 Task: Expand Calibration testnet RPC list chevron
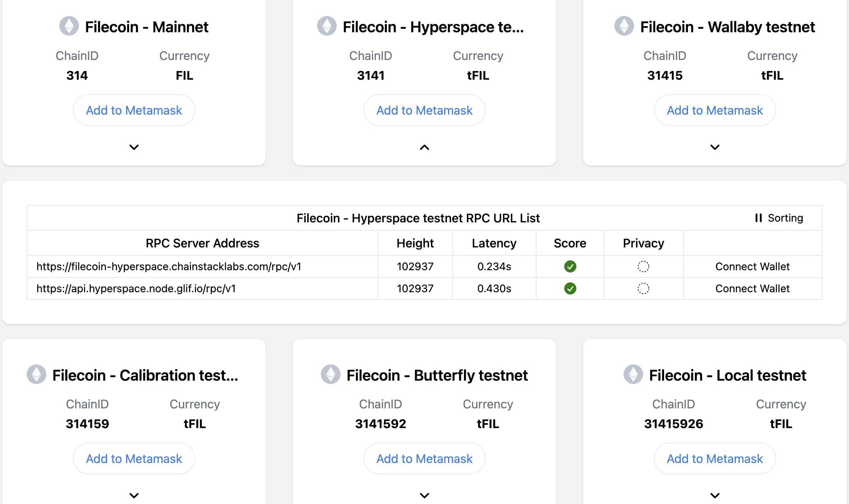pyautogui.click(x=134, y=495)
